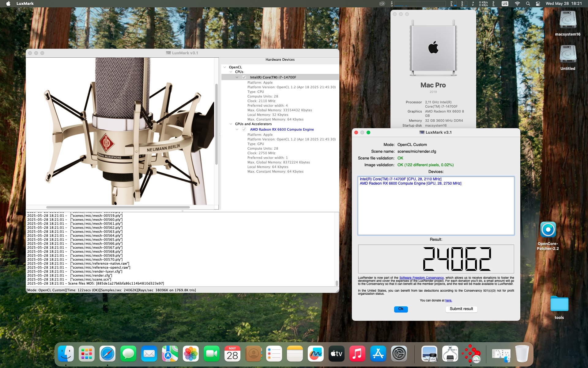Open the Apple menu
The height and width of the screenshot is (368, 588).
click(x=8, y=4)
